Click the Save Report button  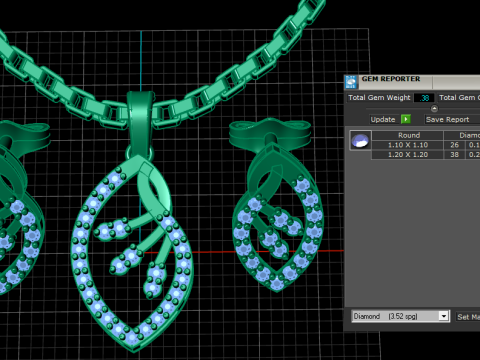tap(452, 119)
